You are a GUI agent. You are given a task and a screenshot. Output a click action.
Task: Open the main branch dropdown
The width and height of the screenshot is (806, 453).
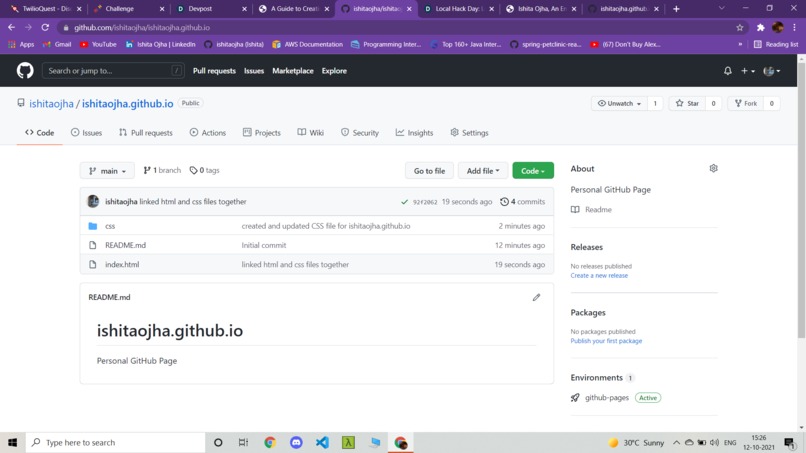[107, 171]
